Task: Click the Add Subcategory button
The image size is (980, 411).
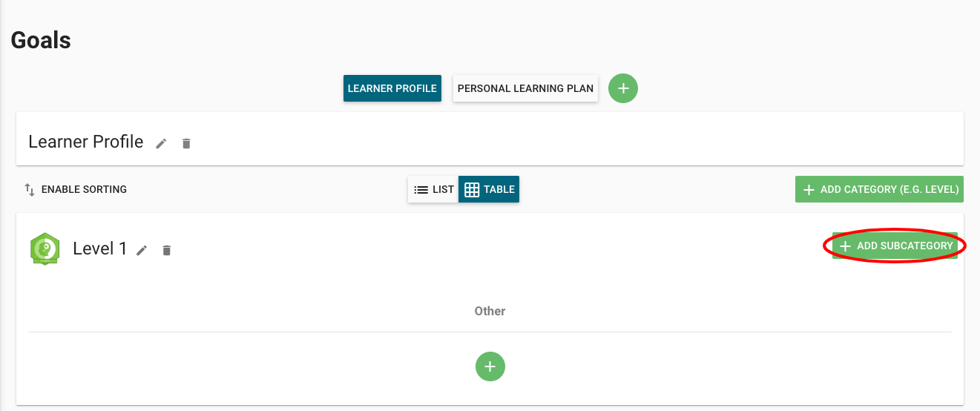Action: 895,246
